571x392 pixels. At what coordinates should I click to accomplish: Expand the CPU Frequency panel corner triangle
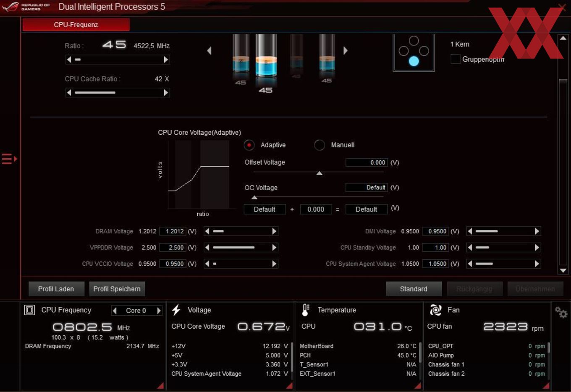pos(160,386)
